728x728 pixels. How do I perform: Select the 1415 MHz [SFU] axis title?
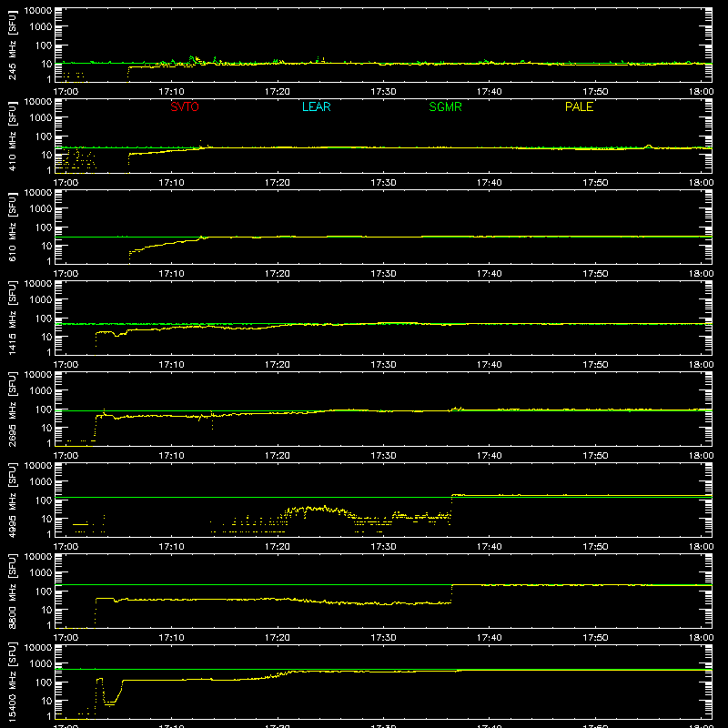click(x=13, y=318)
